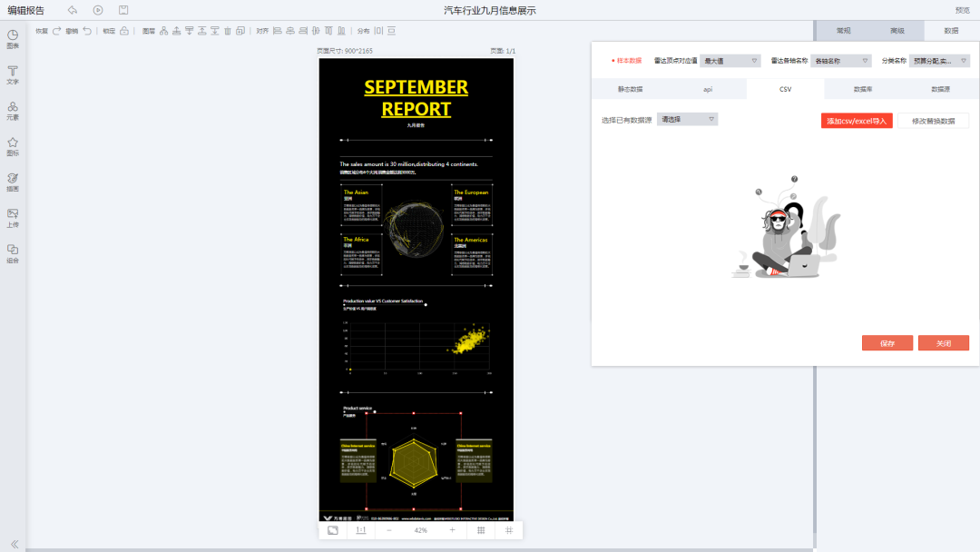Select the 静态数据 static data tab
This screenshot has height=552, width=980.
click(x=630, y=89)
